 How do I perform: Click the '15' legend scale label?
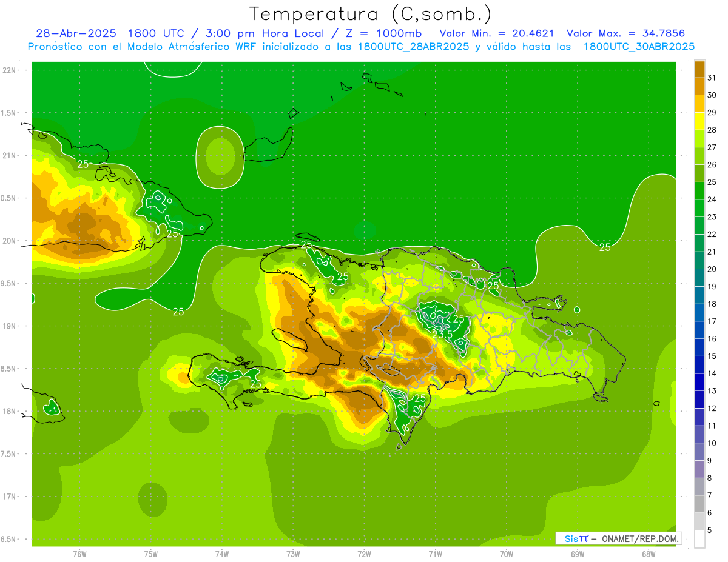click(712, 356)
